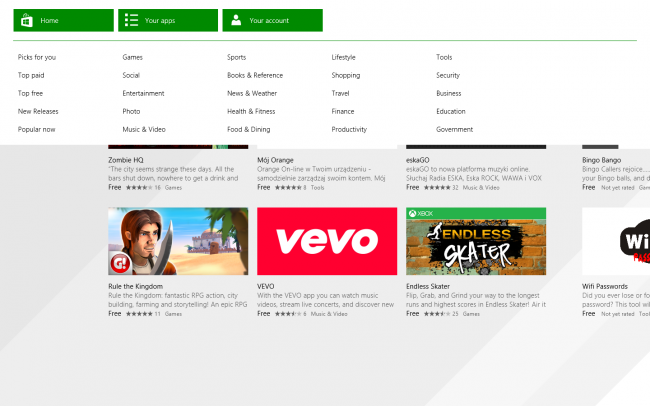Click Rule the Kingdom star rating
650x406 pixels.
coord(139,314)
